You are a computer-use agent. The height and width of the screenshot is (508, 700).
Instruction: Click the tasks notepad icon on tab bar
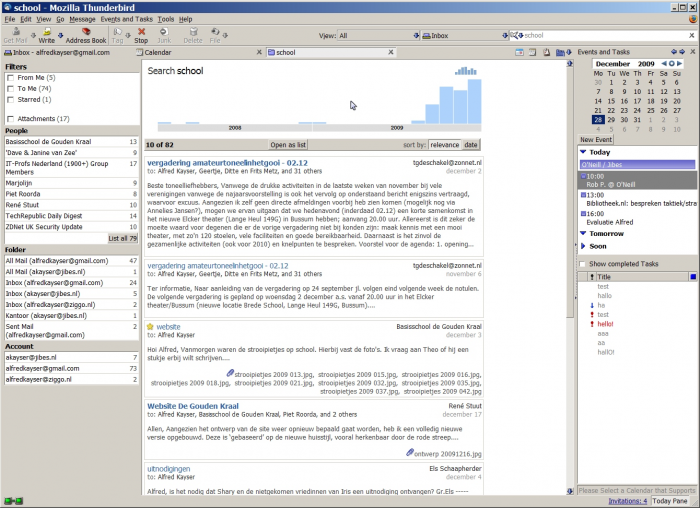[x=533, y=52]
